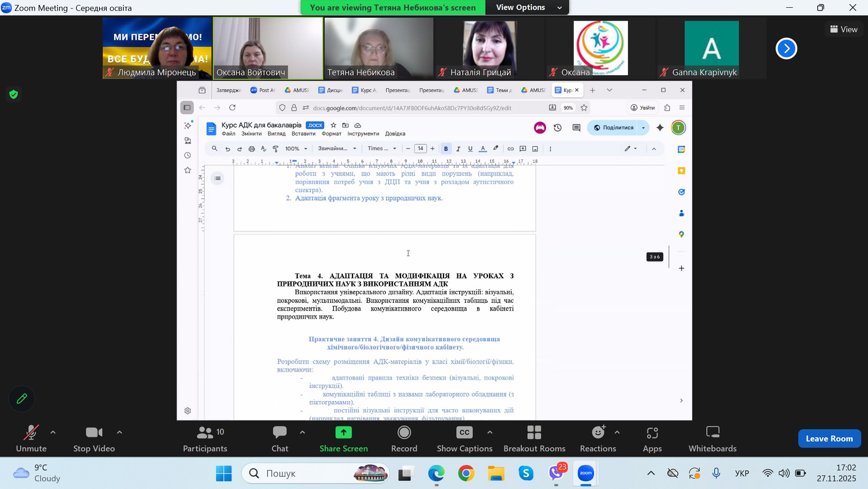Click the encryption shield icon
Screen dimensions: 868x489
click(x=14, y=94)
